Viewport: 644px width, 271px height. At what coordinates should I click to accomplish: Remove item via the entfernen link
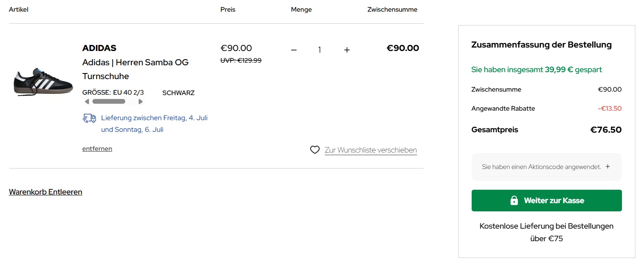coord(97,149)
